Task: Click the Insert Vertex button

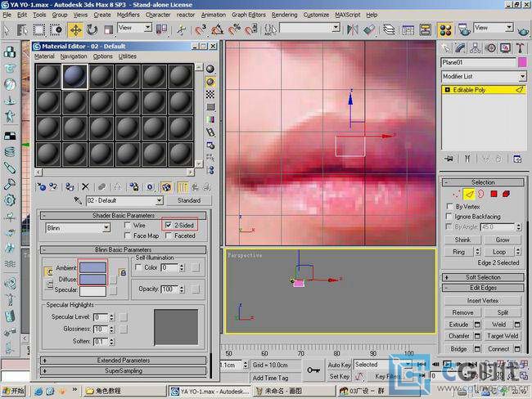Action: pos(482,301)
